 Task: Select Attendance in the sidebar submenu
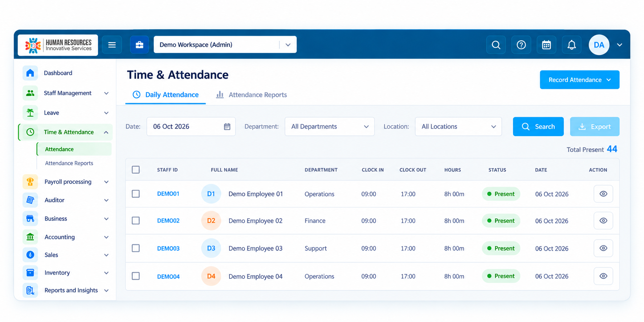tap(74, 149)
